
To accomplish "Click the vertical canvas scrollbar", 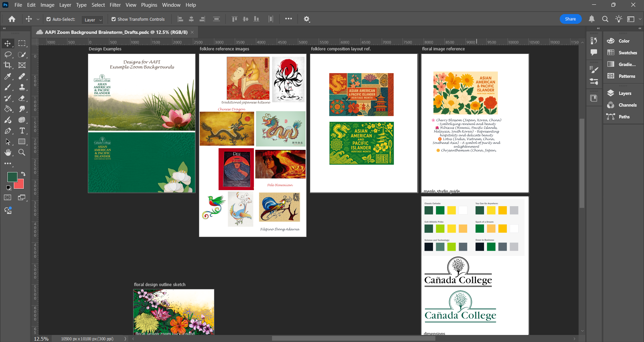I will point(582,163).
